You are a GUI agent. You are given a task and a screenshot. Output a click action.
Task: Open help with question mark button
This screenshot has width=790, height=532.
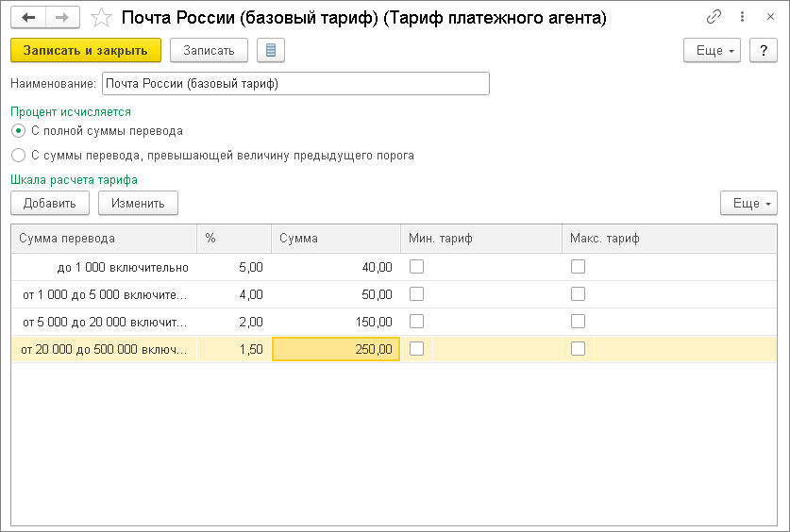click(763, 50)
